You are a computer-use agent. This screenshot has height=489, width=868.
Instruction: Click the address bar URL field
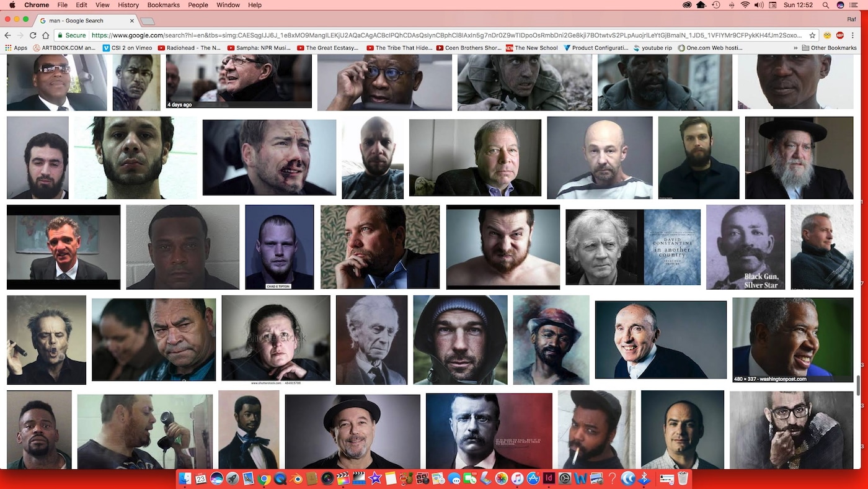pyautogui.click(x=446, y=35)
